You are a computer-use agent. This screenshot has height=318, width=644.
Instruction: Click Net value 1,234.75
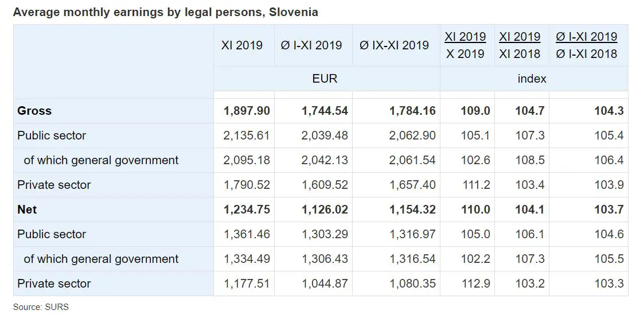click(247, 210)
